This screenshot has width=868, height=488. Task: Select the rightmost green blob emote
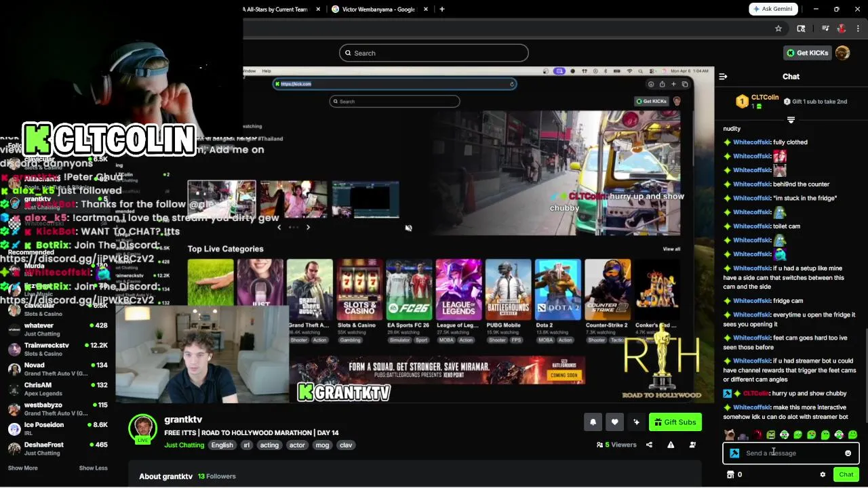[x=852, y=435]
